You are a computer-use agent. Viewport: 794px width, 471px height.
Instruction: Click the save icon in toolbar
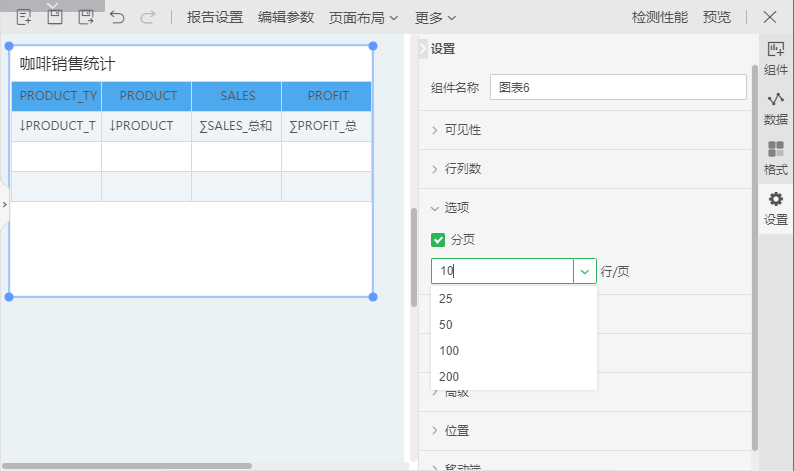[x=55, y=17]
